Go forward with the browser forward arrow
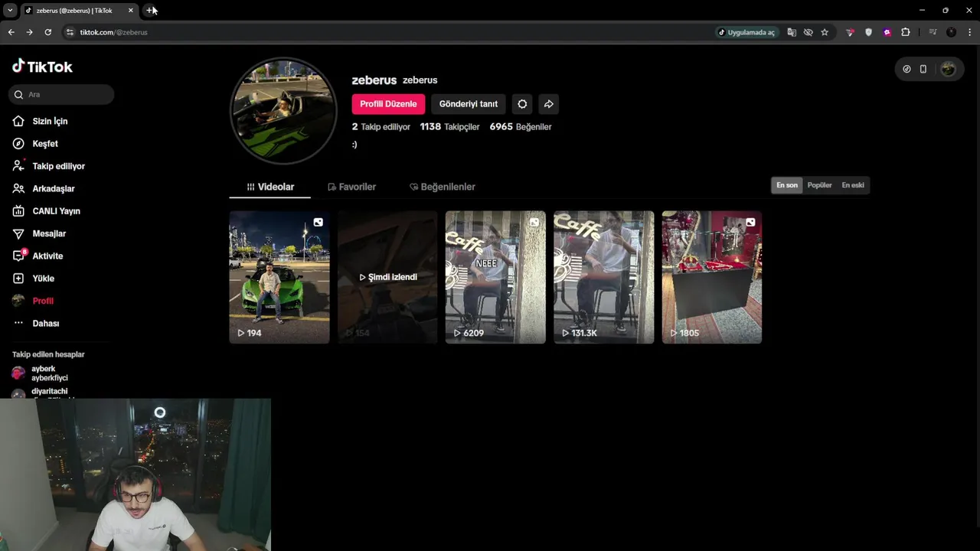The height and width of the screenshot is (551, 980). [29, 32]
